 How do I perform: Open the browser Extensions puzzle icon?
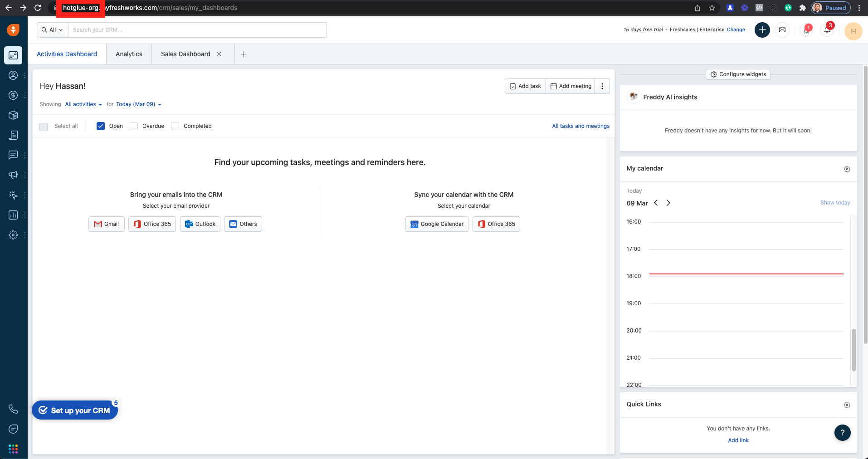(803, 8)
